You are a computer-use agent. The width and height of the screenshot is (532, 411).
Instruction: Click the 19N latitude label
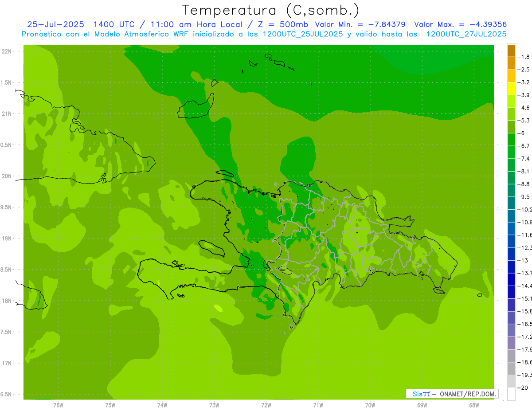[x=7, y=239]
